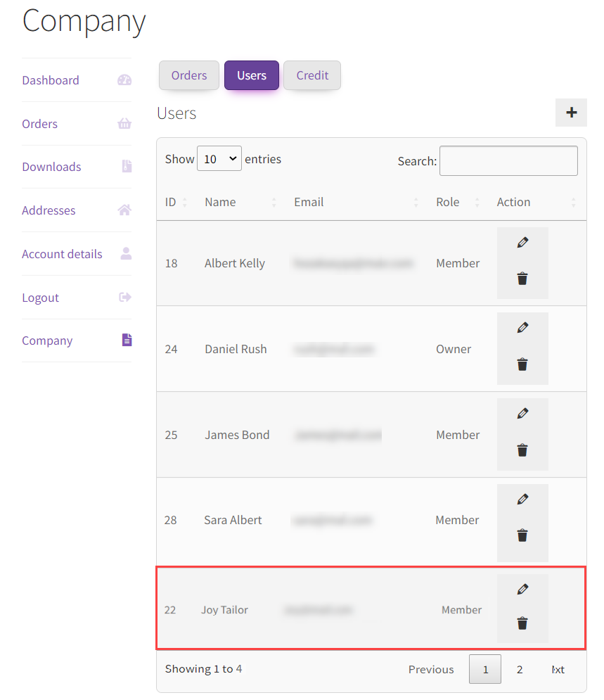Click the ID cell 18
The height and width of the screenshot is (700, 604).
172,263
